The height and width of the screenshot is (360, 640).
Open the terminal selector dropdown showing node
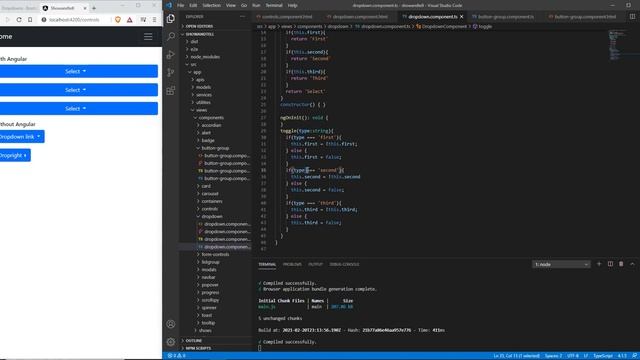(x=561, y=264)
